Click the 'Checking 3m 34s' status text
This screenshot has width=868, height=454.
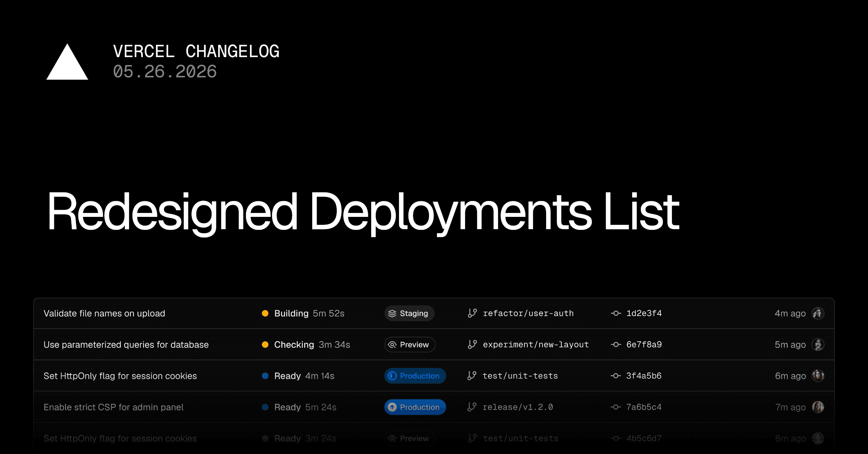(312, 344)
